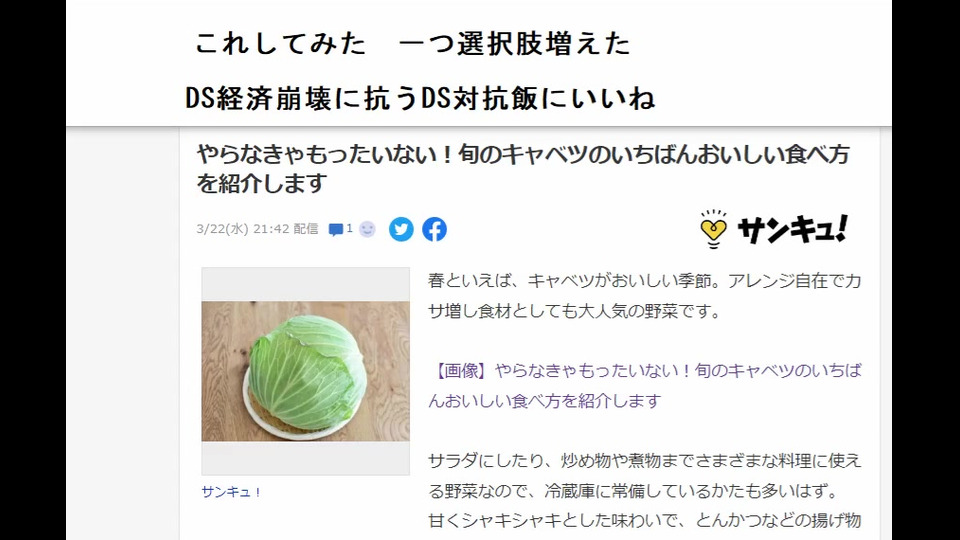Click the article headline about 旬のキャベツ
960x540 pixels.
[523, 168]
